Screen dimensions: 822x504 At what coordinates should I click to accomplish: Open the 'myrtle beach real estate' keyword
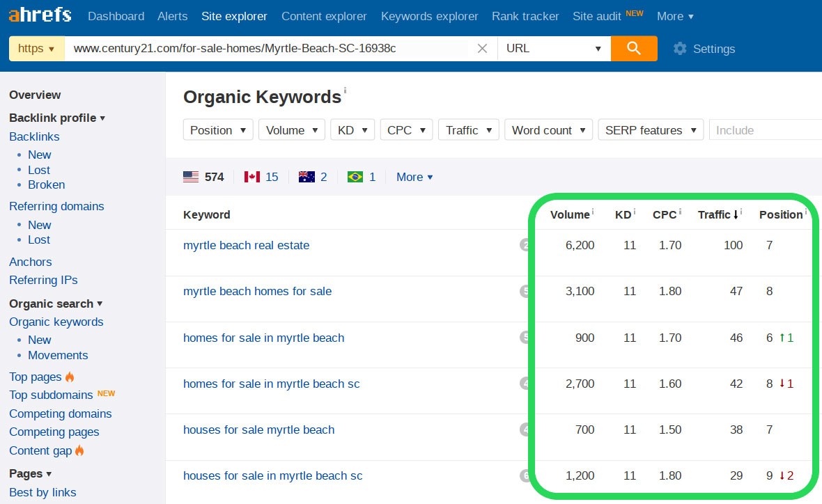[x=246, y=245]
